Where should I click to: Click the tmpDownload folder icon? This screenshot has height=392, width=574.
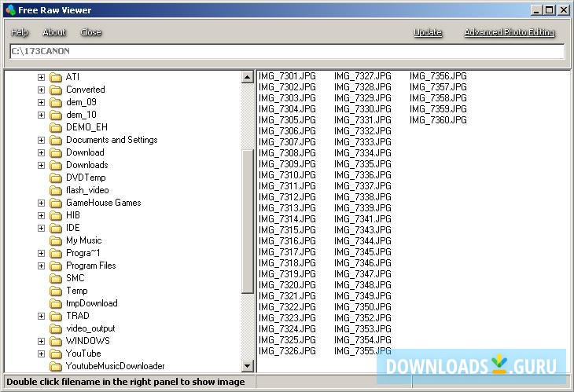tap(56, 303)
